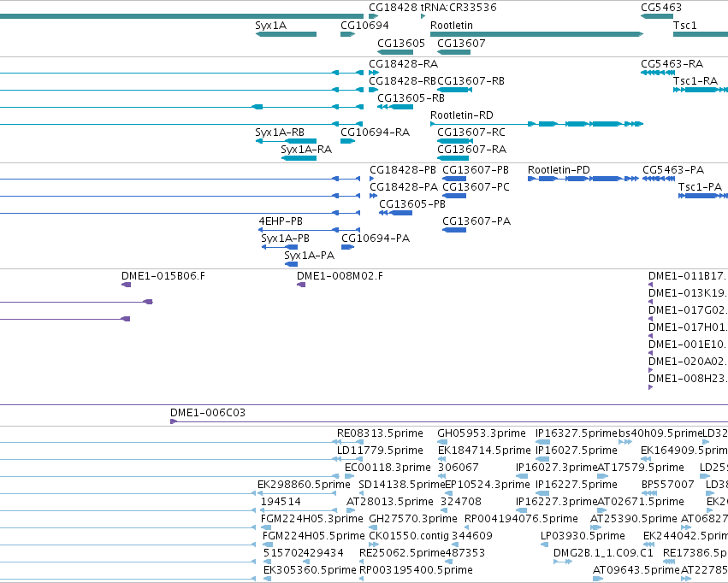This screenshot has width=728, height=583.
Task: Select EST EK184714.5prime label
Action: click(x=484, y=450)
